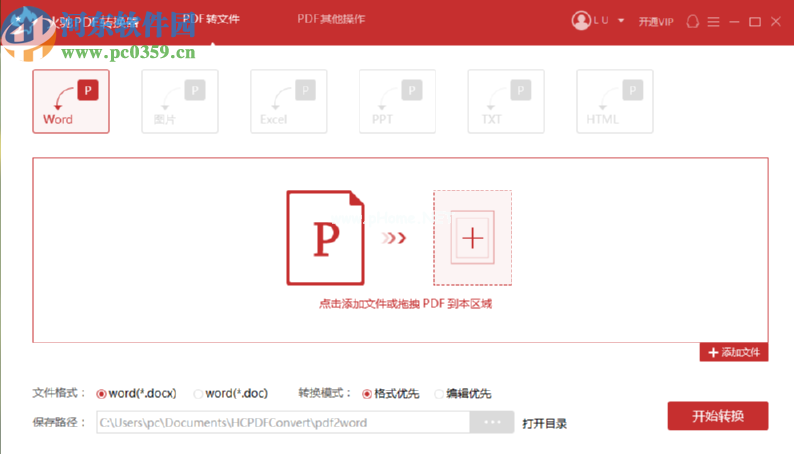Click the 添加文件 add file button
The width and height of the screenshot is (794, 454).
pyautogui.click(x=734, y=352)
